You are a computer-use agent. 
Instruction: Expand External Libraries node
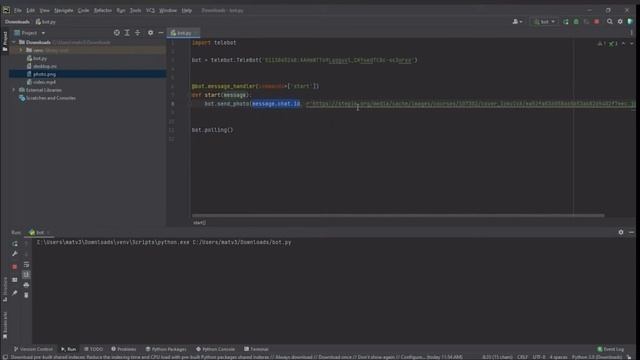14,90
